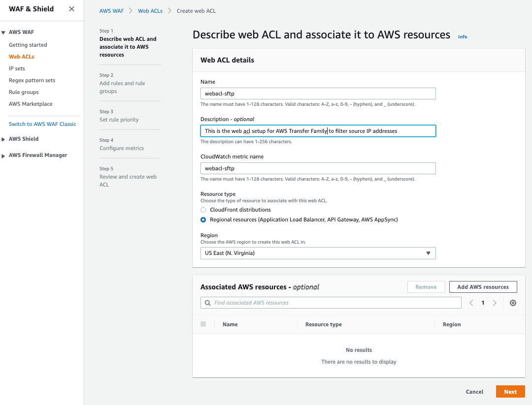Open the settings gear for resource table preferences
This screenshot has width=532, height=405.
pyautogui.click(x=513, y=303)
